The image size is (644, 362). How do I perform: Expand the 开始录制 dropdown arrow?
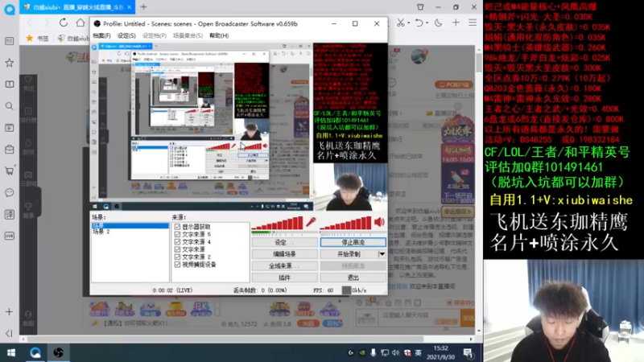382,254
